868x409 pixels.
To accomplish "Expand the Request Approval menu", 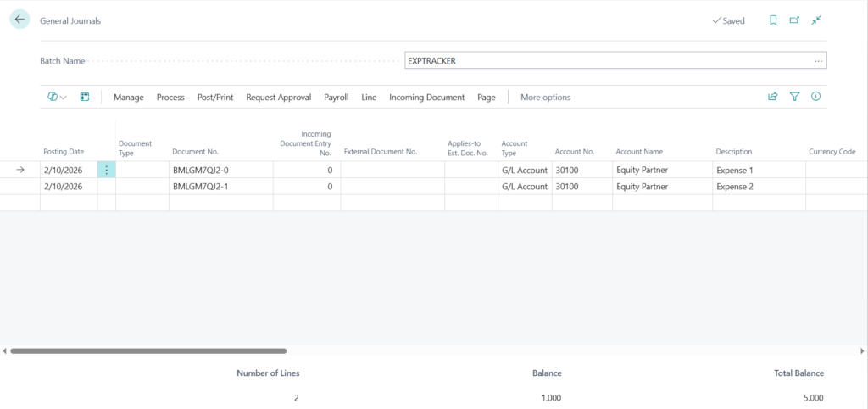I will (278, 98).
